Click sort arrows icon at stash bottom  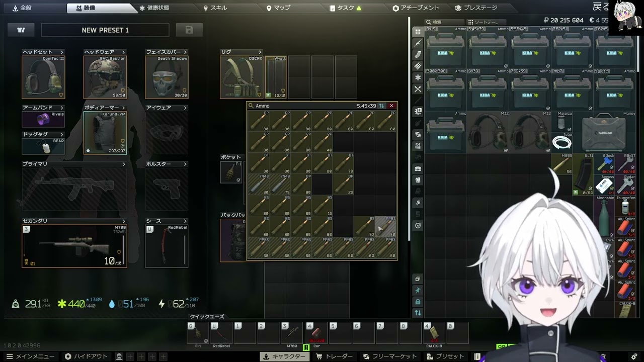(x=418, y=313)
